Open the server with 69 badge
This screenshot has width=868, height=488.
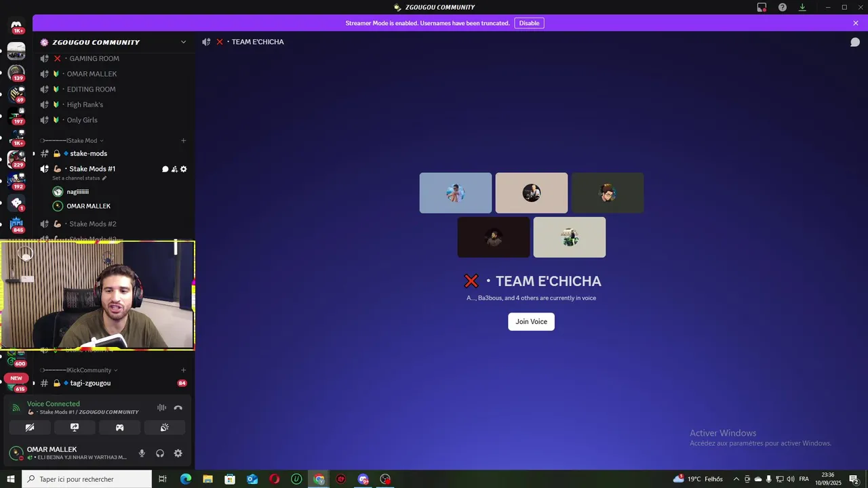click(16, 94)
